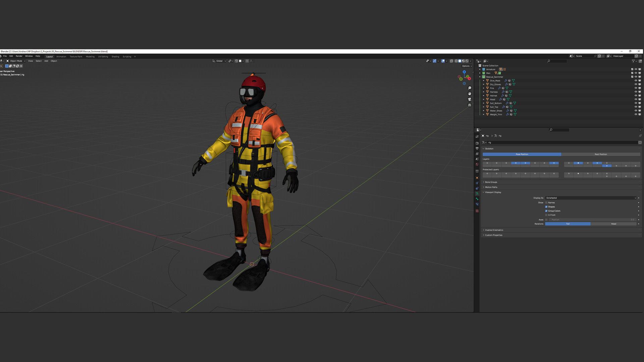Select wireframe viewport shading mode

tap(456, 61)
